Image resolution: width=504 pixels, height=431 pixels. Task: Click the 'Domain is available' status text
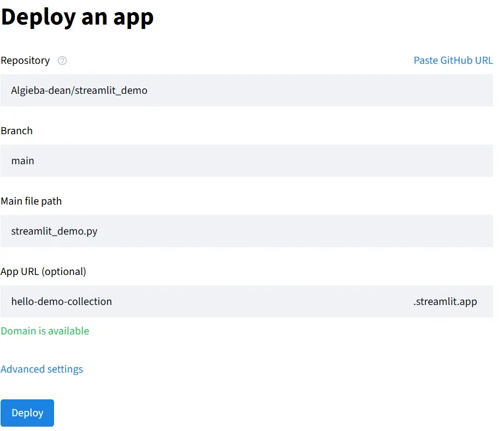coord(45,331)
